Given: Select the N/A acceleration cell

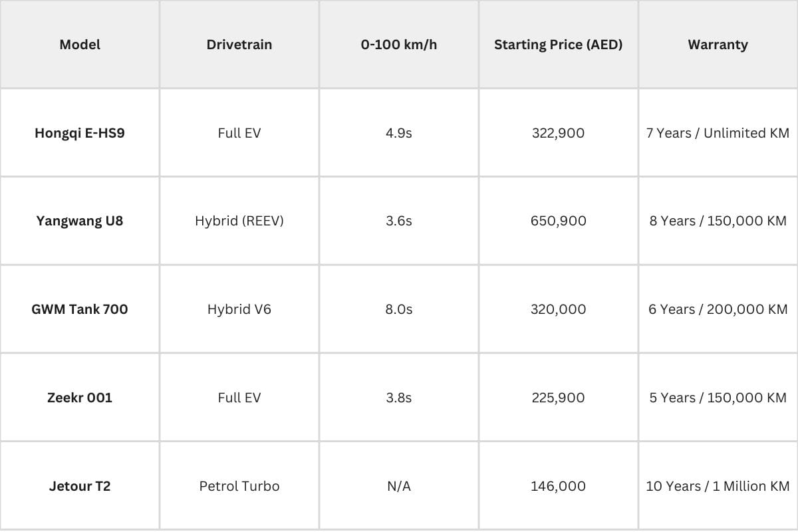Looking at the screenshot, I should tap(399, 486).
